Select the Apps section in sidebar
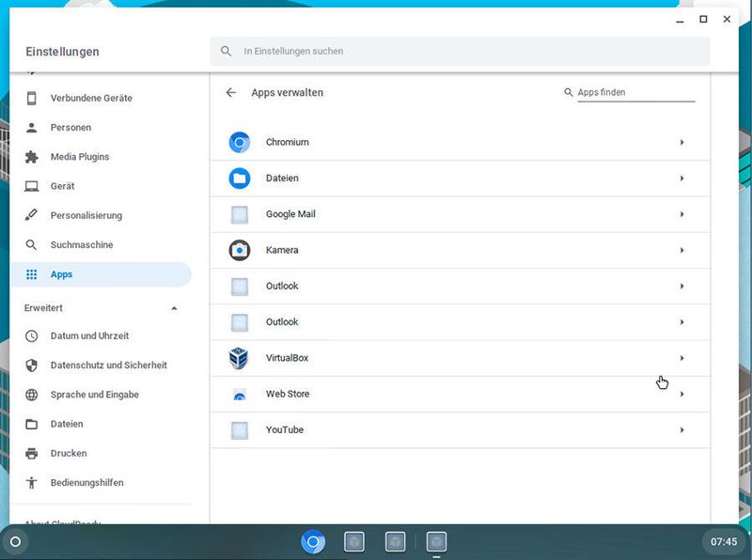The width and height of the screenshot is (752, 560). [101, 274]
